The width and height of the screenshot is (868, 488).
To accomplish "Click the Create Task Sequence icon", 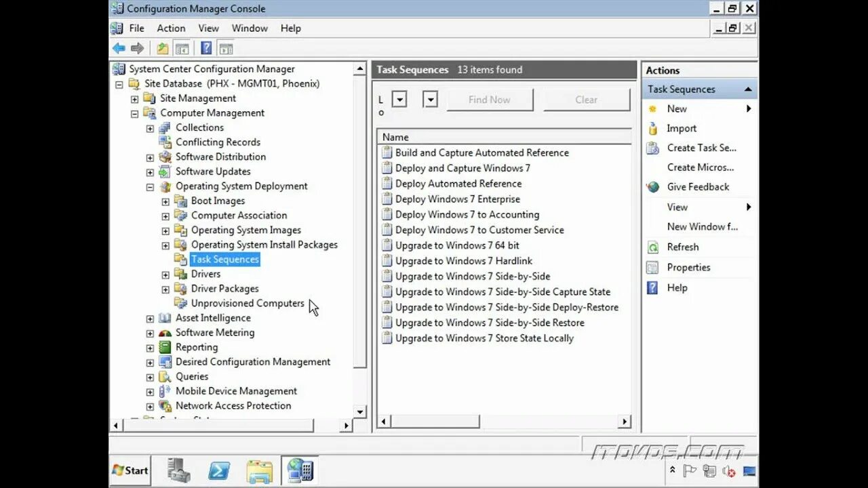I will pos(653,148).
